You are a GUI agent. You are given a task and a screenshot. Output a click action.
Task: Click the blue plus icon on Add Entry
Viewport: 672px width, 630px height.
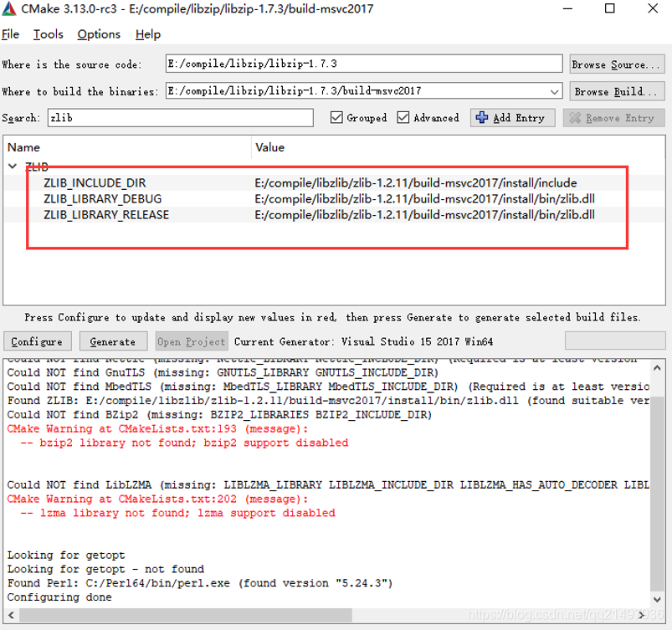[482, 117]
